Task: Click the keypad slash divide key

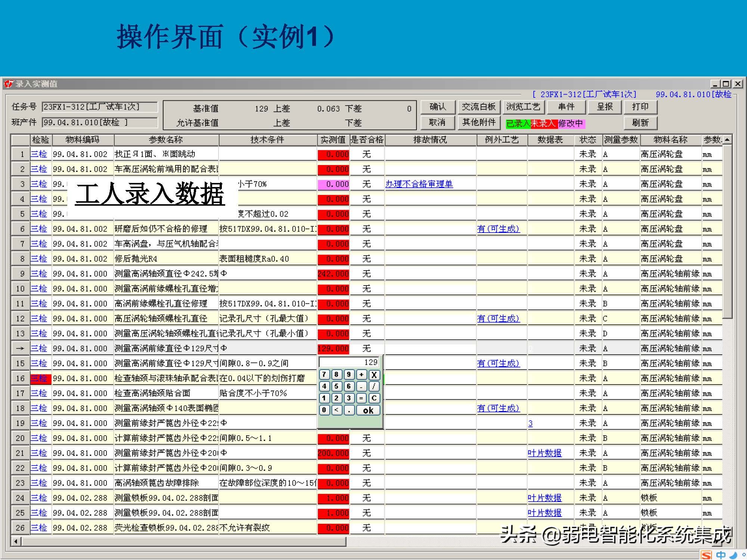Action: (x=374, y=386)
